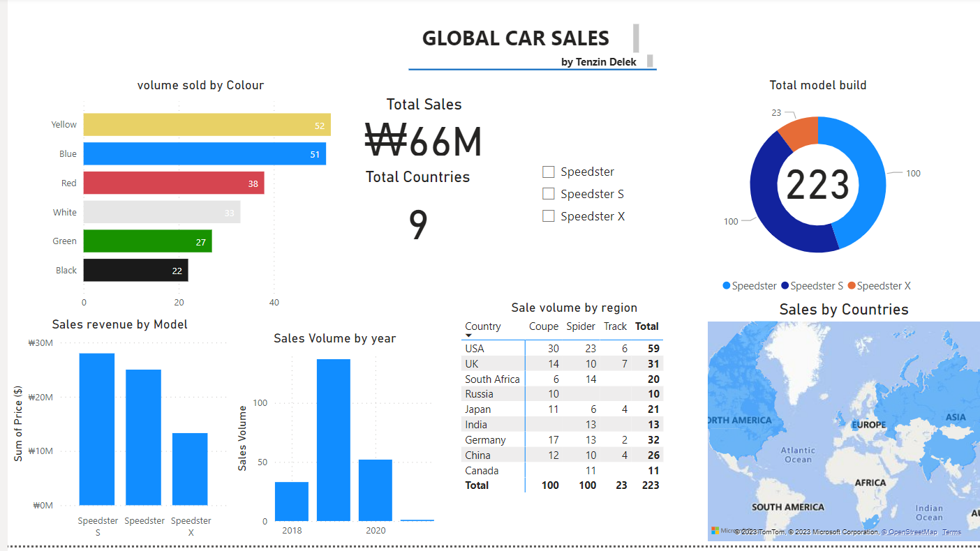The height and width of the screenshot is (551, 980).
Task: Select the orange Speedster X donut segment
Action: coord(800,133)
